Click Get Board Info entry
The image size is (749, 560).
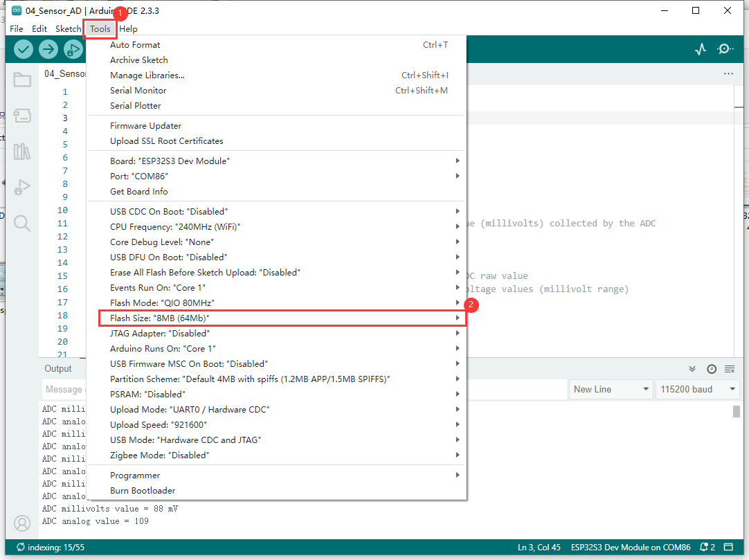pos(139,192)
